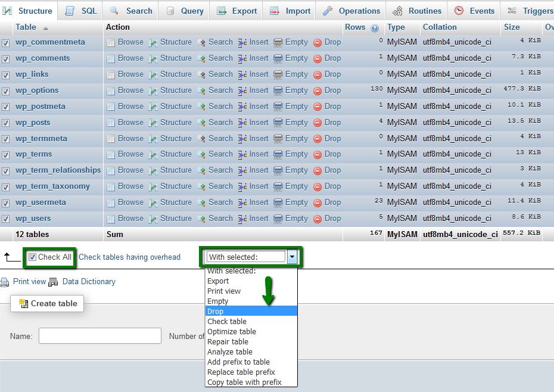Click the Search icon in wp_term_relationships row

[x=201, y=171]
